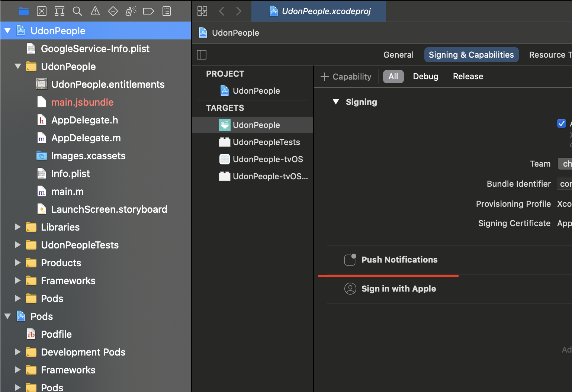Open the Symbol navigator
This screenshot has height=392, width=572.
pos(60,12)
